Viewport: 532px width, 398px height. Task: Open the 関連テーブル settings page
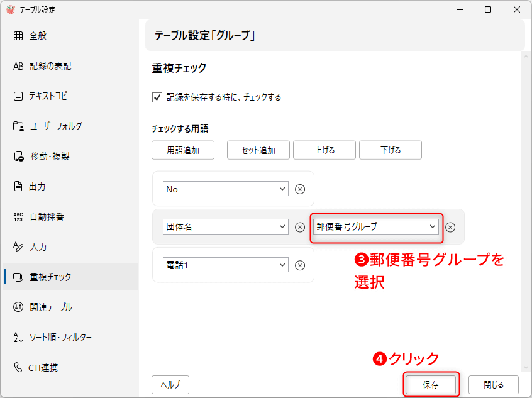pos(50,307)
